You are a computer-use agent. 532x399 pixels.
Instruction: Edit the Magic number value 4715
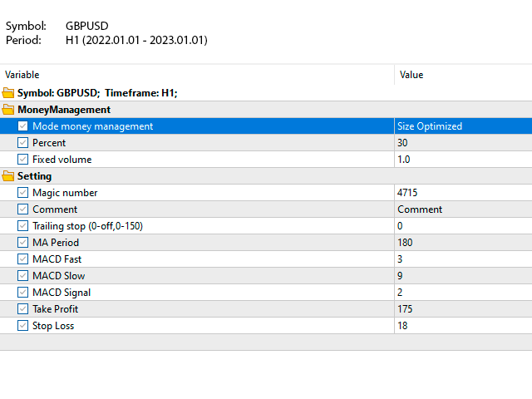click(463, 192)
